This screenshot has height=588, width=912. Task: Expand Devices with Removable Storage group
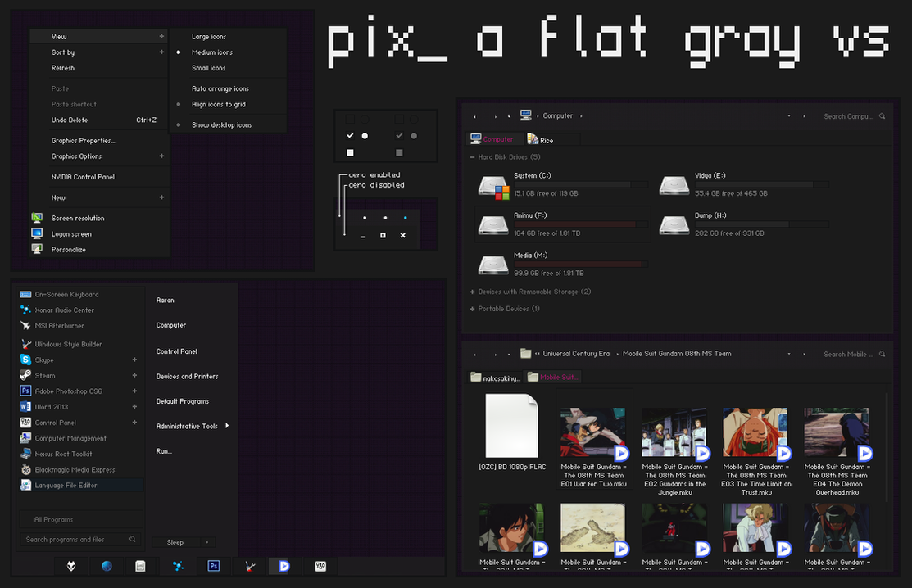472,292
